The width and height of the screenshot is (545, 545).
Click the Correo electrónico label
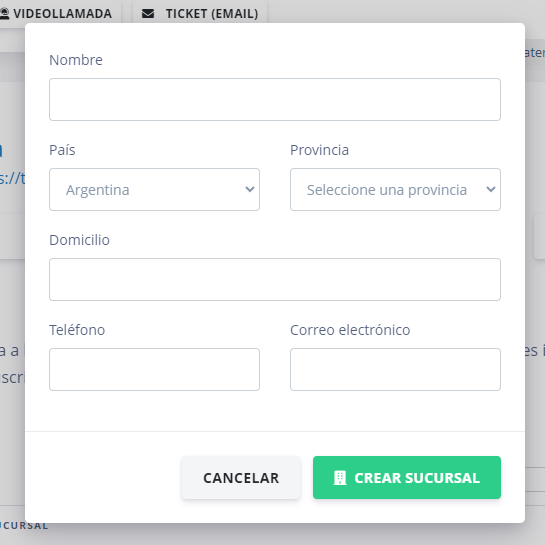pyautogui.click(x=350, y=330)
